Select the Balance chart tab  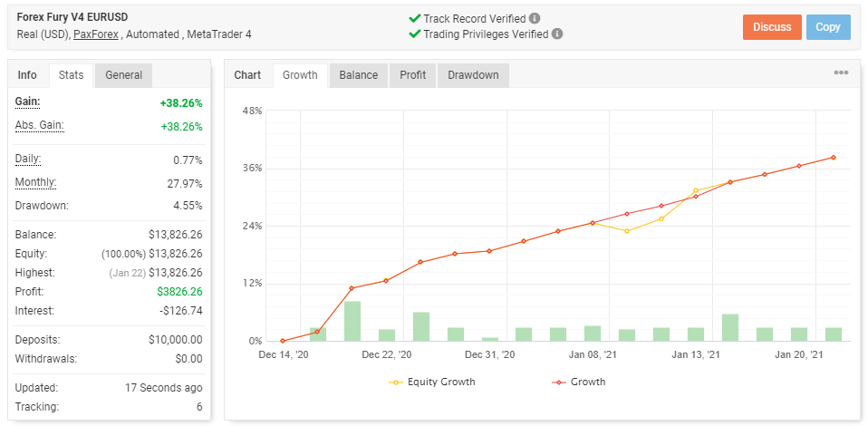coord(358,75)
